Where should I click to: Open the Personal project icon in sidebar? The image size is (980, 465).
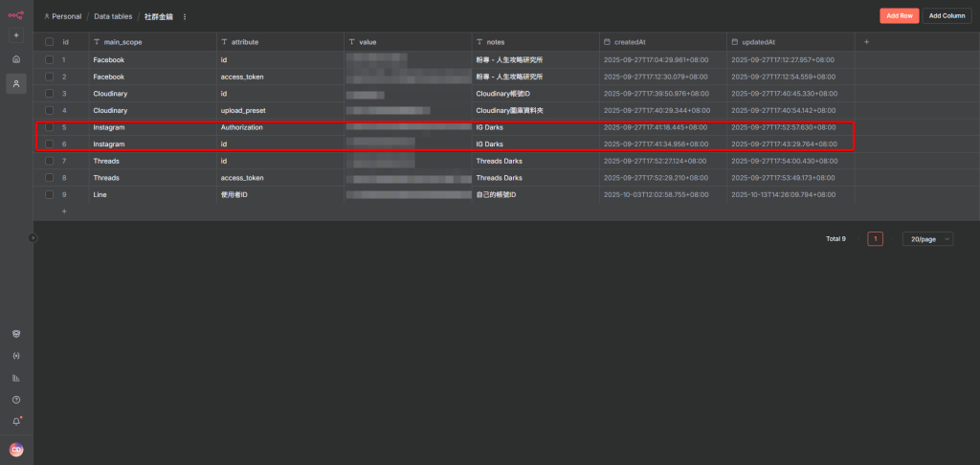pyautogui.click(x=16, y=84)
